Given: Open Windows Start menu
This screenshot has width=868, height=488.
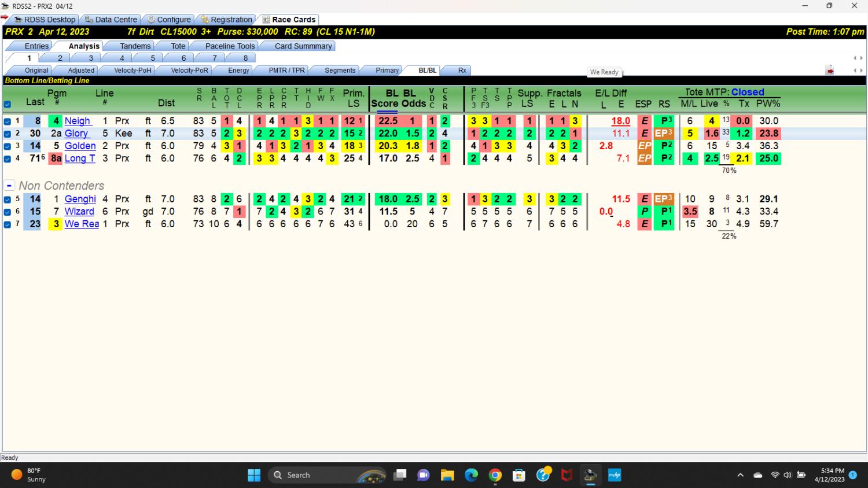Looking at the screenshot, I should 254,475.
